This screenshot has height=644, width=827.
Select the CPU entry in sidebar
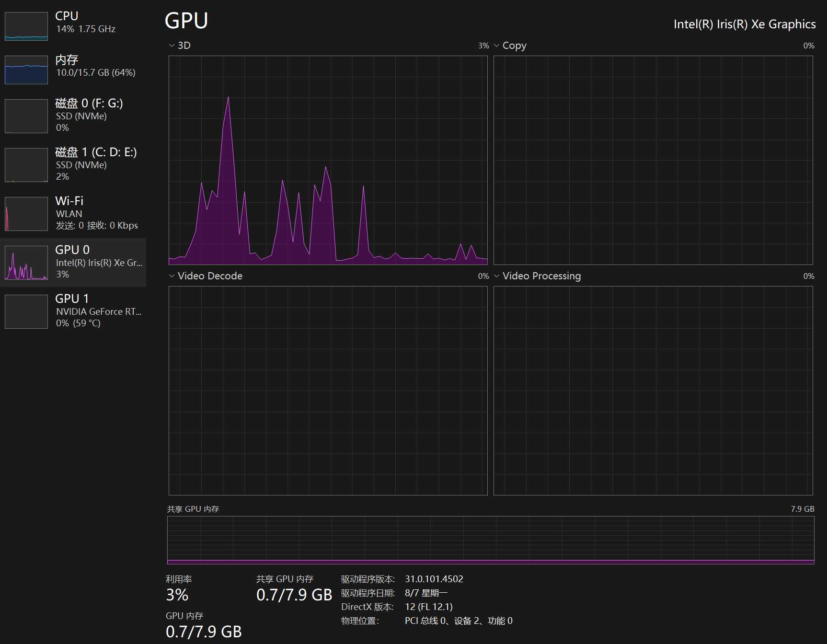(x=67, y=16)
